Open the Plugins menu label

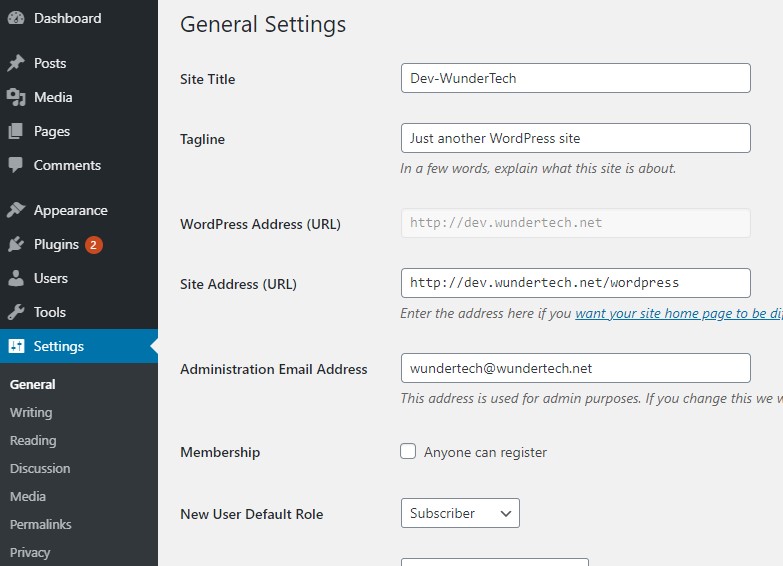(56, 244)
